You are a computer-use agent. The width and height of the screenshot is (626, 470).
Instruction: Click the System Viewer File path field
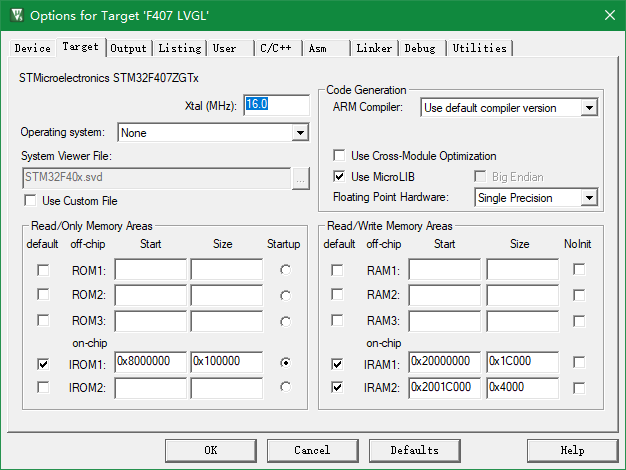tap(156, 178)
